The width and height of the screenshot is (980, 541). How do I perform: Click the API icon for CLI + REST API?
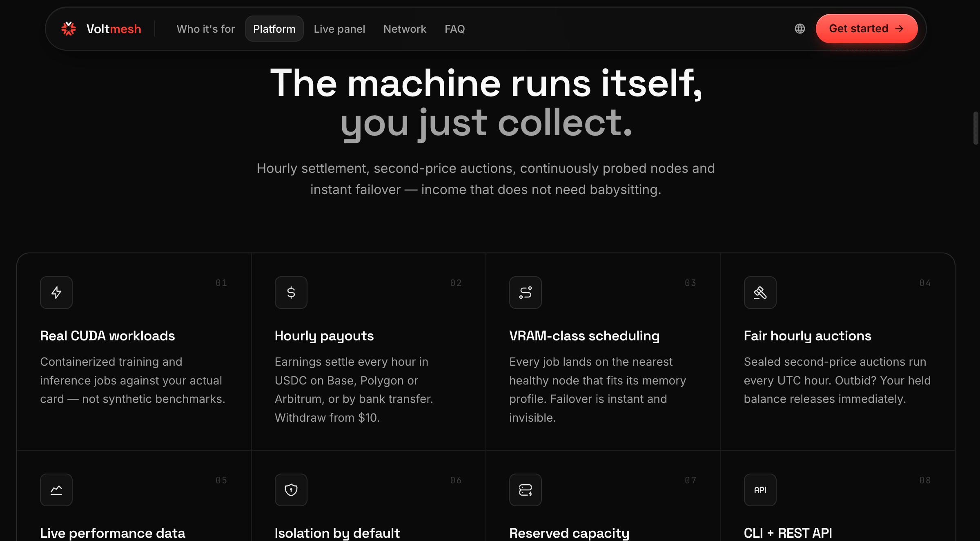tap(760, 490)
